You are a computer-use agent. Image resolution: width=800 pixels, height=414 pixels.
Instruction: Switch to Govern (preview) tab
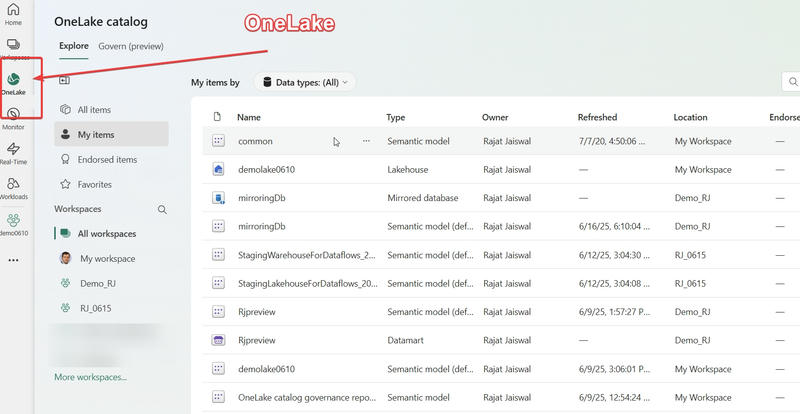click(131, 46)
